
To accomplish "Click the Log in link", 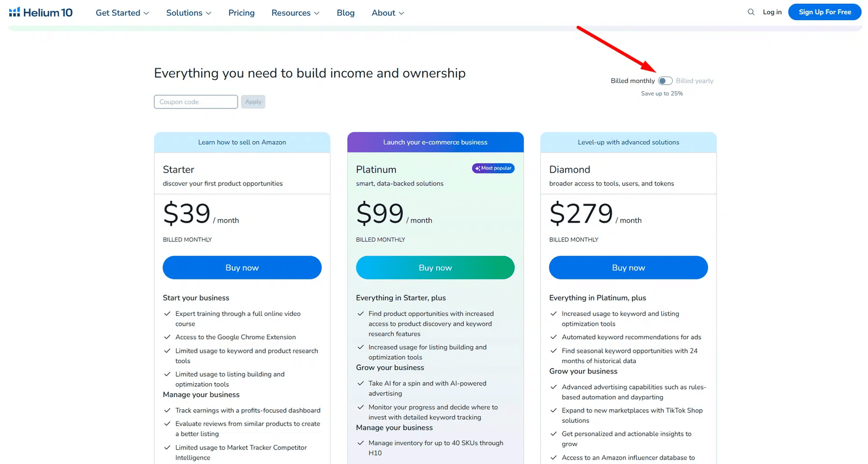I will coord(772,12).
